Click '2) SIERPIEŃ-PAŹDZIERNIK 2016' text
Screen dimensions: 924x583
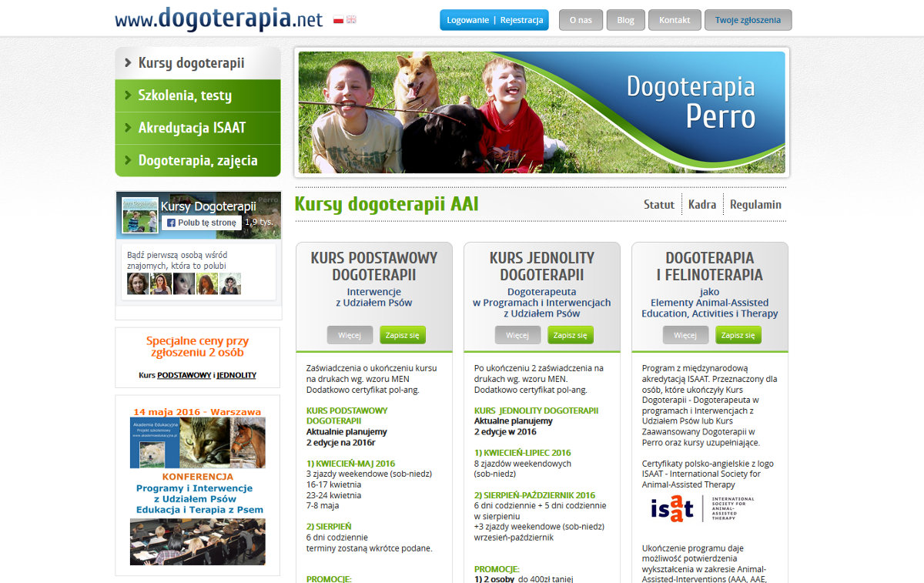[x=535, y=495]
